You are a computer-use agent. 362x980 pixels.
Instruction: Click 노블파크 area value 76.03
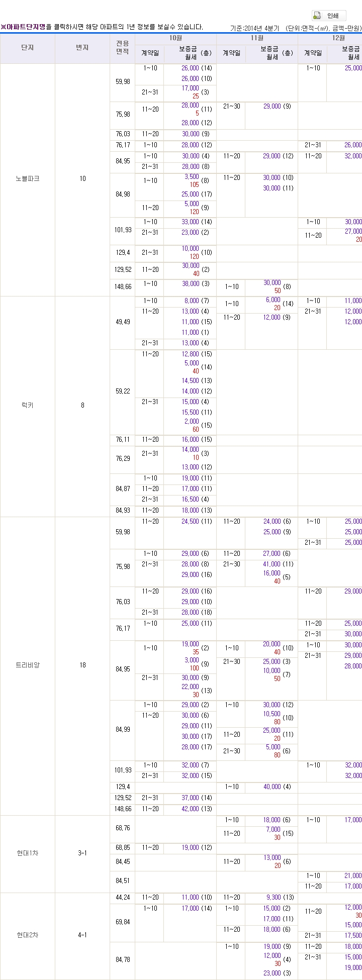pyautogui.click(x=123, y=134)
